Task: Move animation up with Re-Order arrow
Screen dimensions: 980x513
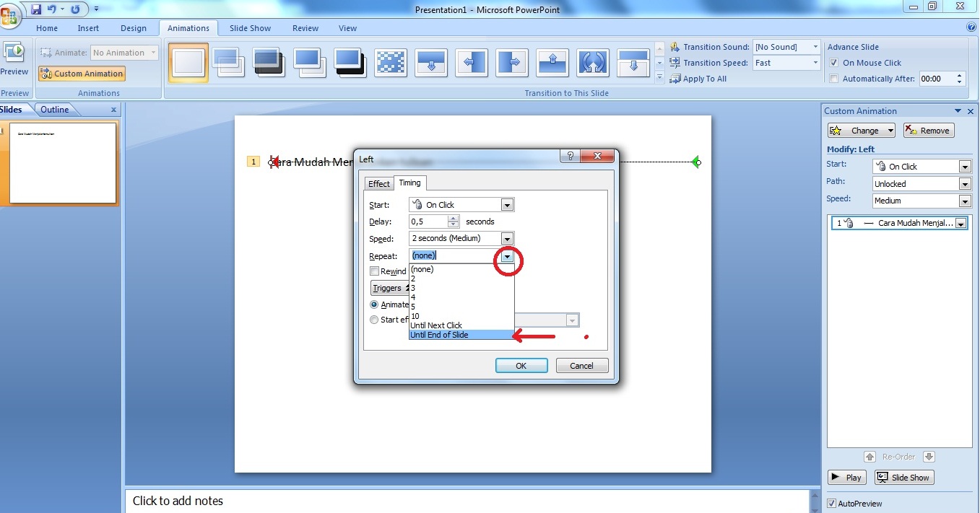Action: point(870,457)
